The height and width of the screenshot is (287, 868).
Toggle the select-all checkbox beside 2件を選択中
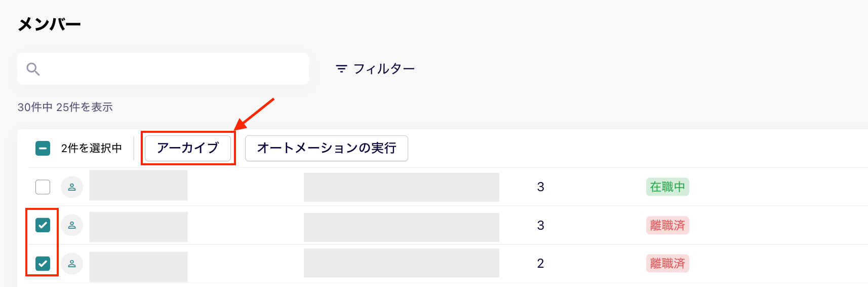pyautogui.click(x=43, y=149)
